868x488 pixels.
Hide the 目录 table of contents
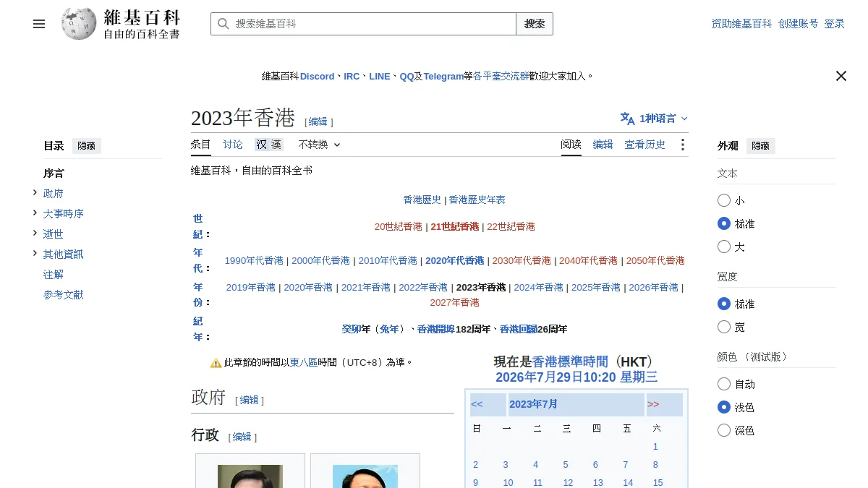pyautogui.click(x=87, y=146)
